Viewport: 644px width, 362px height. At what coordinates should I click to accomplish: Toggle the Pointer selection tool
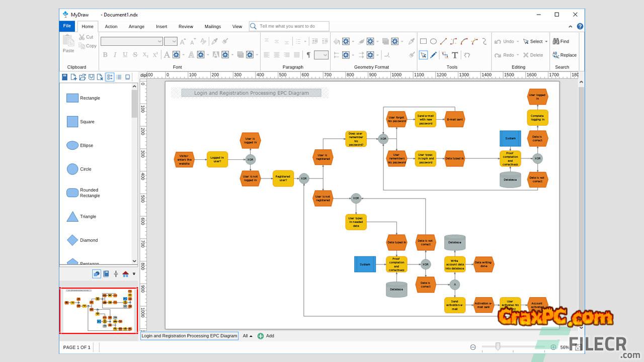click(x=424, y=55)
